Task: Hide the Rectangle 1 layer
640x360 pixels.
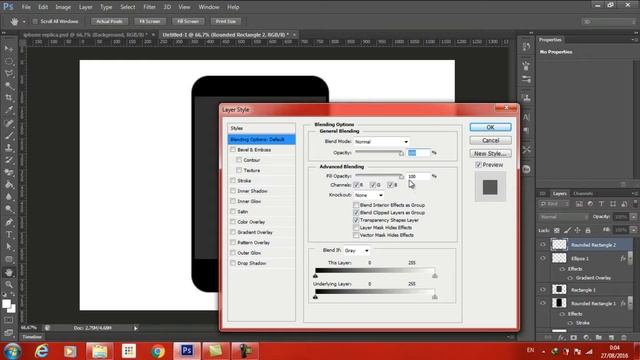Action: pyautogui.click(x=543, y=289)
